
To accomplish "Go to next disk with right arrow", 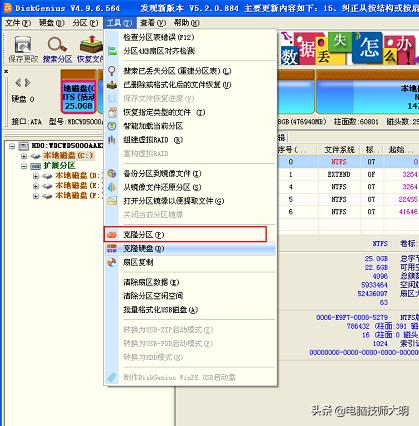I will (x=27, y=82).
